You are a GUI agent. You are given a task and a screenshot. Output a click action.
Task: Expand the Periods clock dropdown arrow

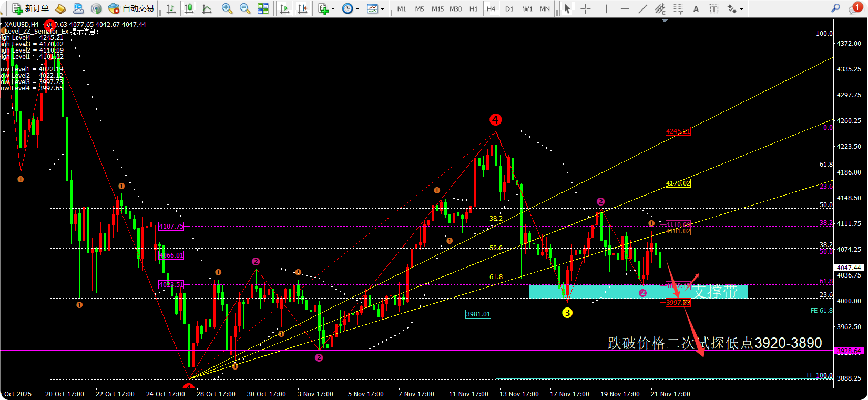click(x=358, y=8)
